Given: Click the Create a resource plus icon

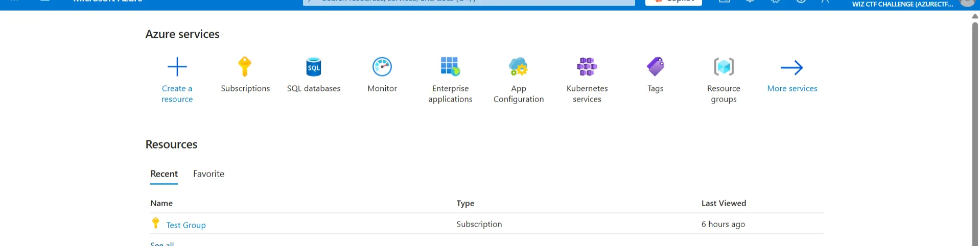Looking at the screenshot, I should pos(177,67).
